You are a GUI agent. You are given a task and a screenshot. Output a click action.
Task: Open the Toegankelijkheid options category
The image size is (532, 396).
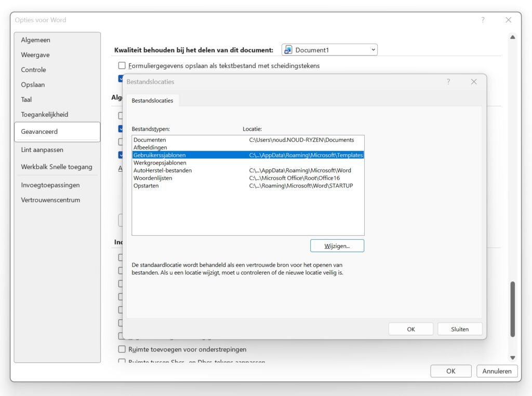point(57,115)
